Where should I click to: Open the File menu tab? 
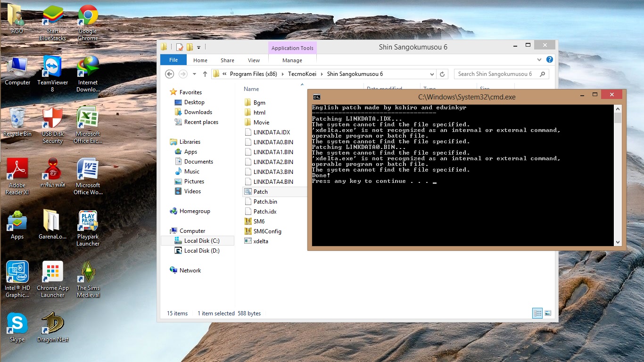pyautogui.click(x=173, y=60)
